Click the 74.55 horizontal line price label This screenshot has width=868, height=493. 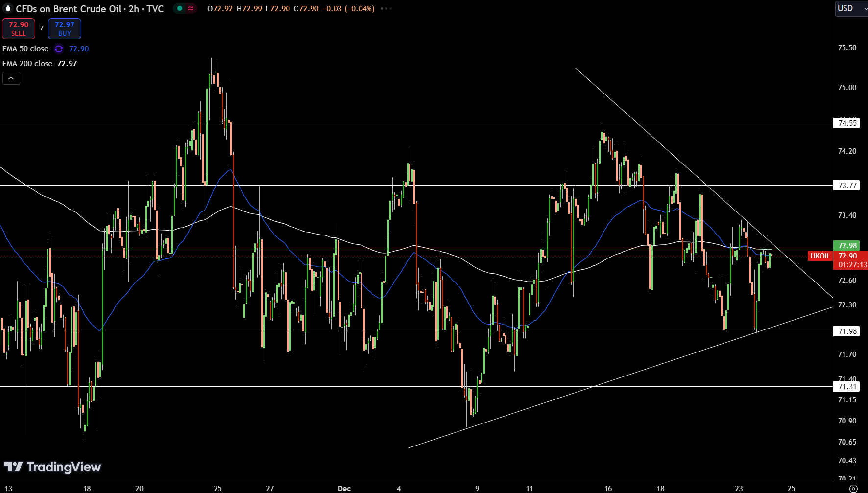(x=847, y=123)
